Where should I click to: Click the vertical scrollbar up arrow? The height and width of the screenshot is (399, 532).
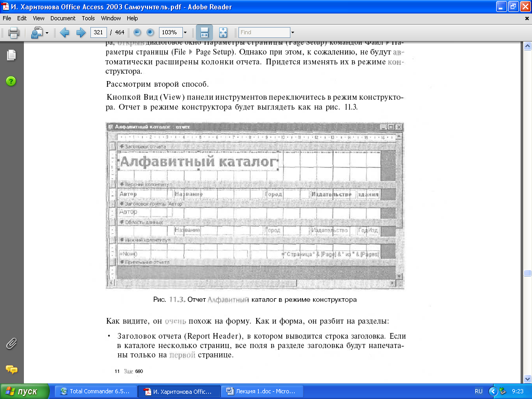coord(527,46)
